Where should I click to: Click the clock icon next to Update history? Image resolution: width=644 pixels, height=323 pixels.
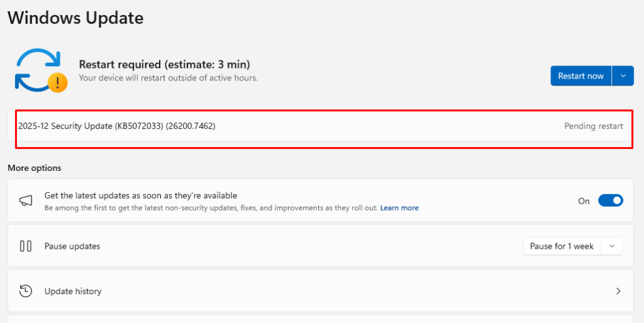tap(26, 291)
